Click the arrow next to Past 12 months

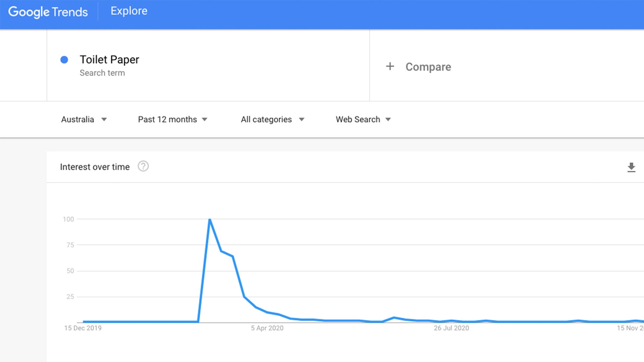click(204, 119)
